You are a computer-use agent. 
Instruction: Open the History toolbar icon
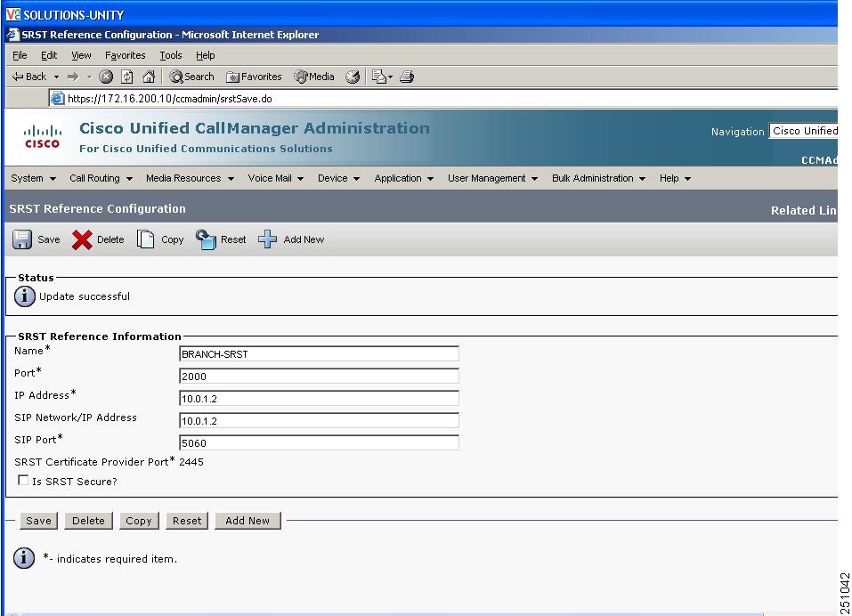pyautogui.click(x=353, y=77)
